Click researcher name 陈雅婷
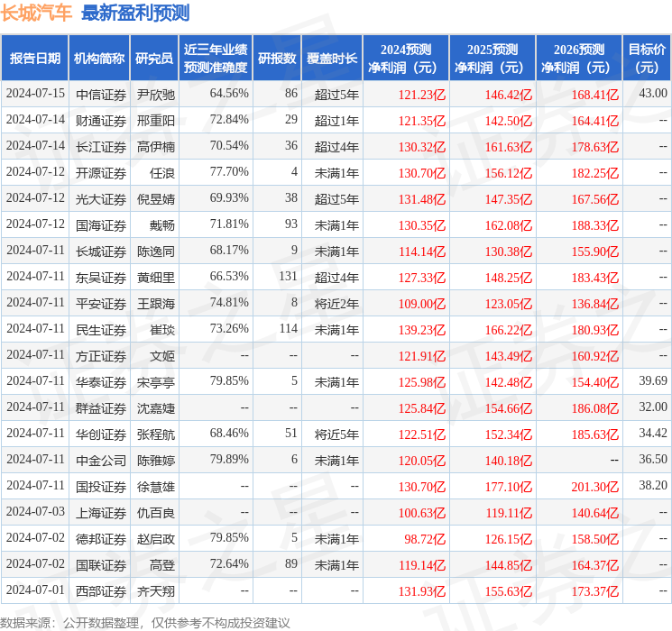The width and height of the screenshot is (672, 631). (155, 461)
